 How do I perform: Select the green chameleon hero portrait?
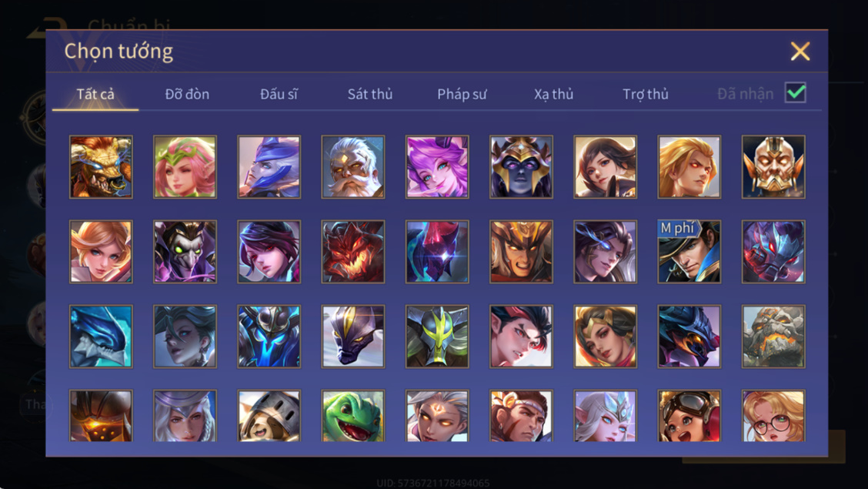(353, 415)
